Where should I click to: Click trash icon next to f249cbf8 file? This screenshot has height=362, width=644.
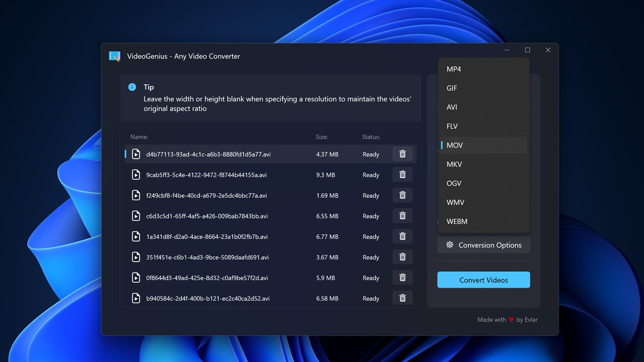402,195
